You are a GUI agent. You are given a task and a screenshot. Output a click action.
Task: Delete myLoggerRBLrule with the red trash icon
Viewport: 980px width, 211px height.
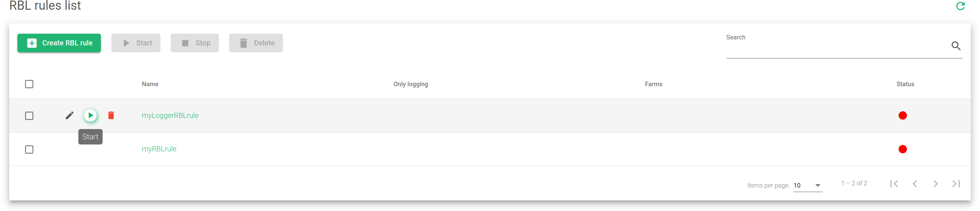click(x=111, y=115)
